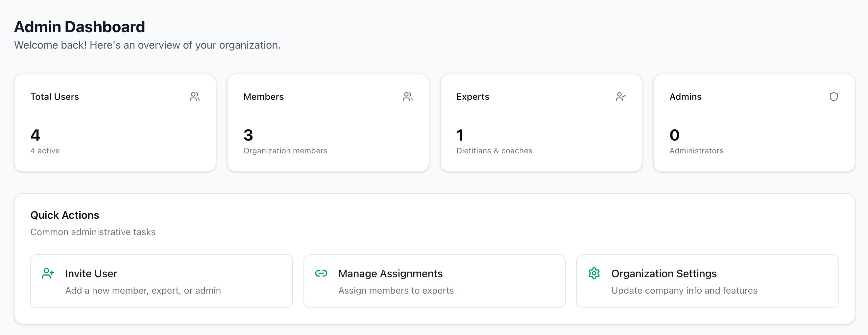Click the gear icon beside Organization Settings
Screen dimensions: 868x335
tap(594, 273)
